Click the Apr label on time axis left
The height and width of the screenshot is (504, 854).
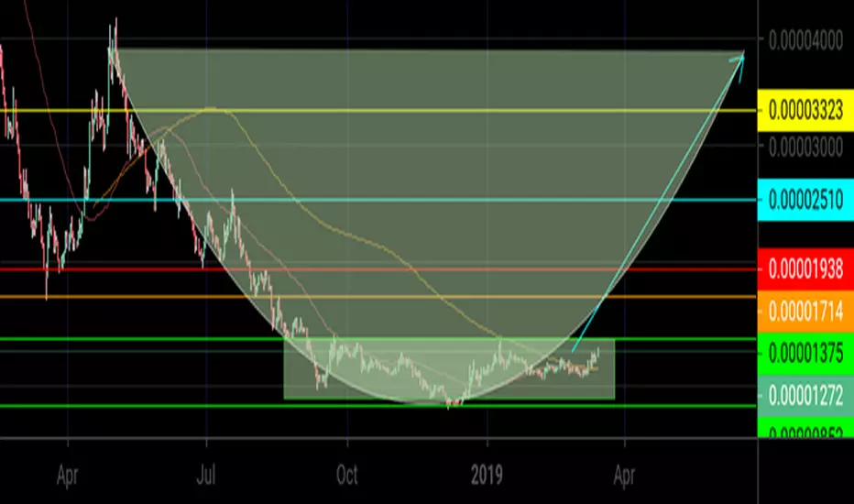pyautogui.click(x=68, y=476)
